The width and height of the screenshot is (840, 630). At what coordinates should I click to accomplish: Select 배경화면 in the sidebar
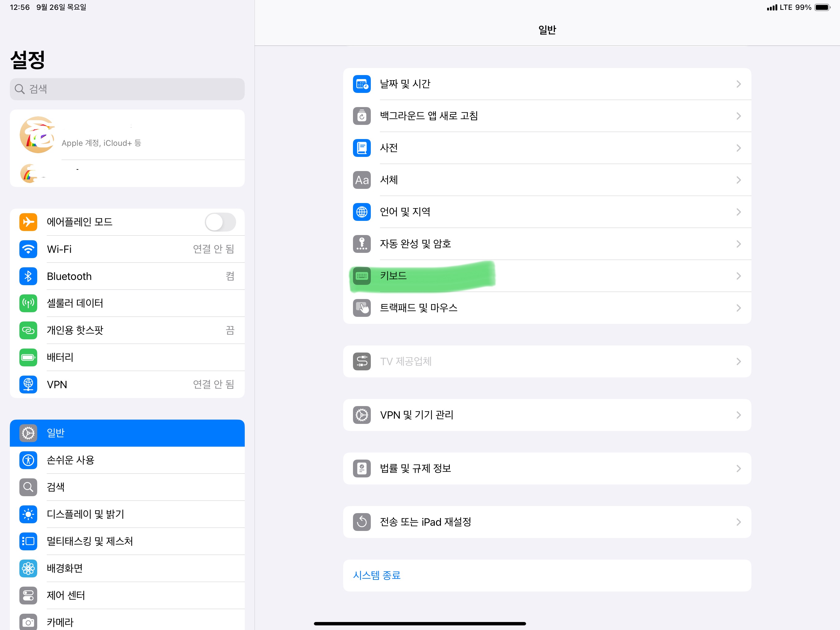127,568
